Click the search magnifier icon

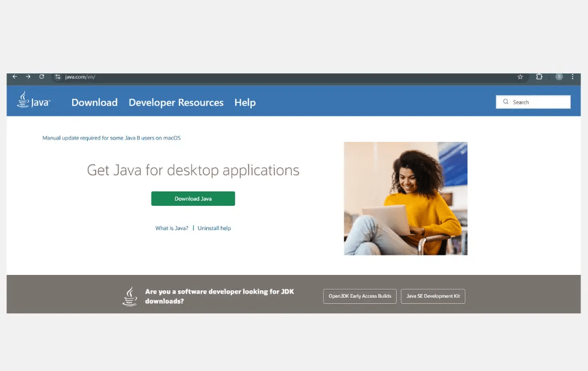506,102
